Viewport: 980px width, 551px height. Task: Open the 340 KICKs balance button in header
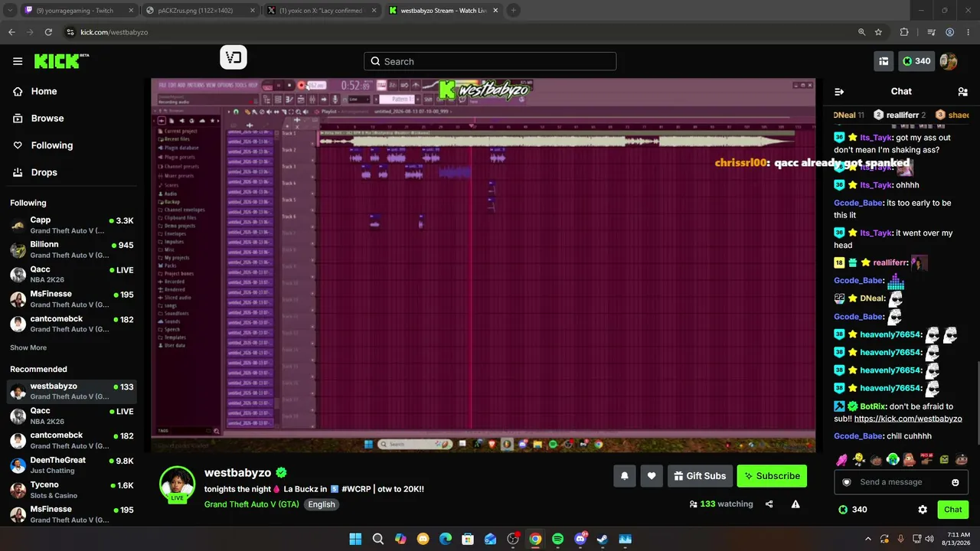tap(916, 61)
